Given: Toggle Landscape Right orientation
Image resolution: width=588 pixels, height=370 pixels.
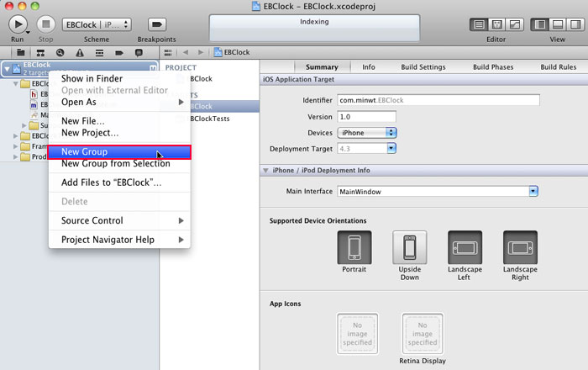Looking at the screenshot, I should click(520, 248).
